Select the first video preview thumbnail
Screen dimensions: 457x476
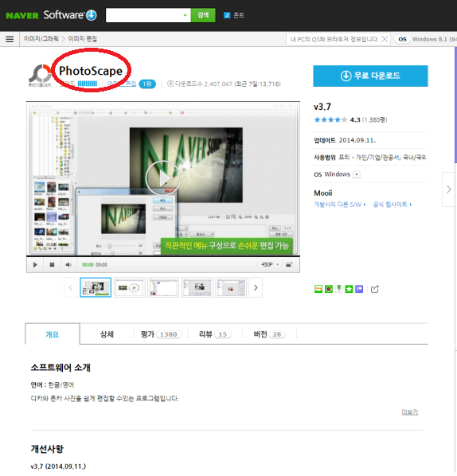click(x=96, y=287)
